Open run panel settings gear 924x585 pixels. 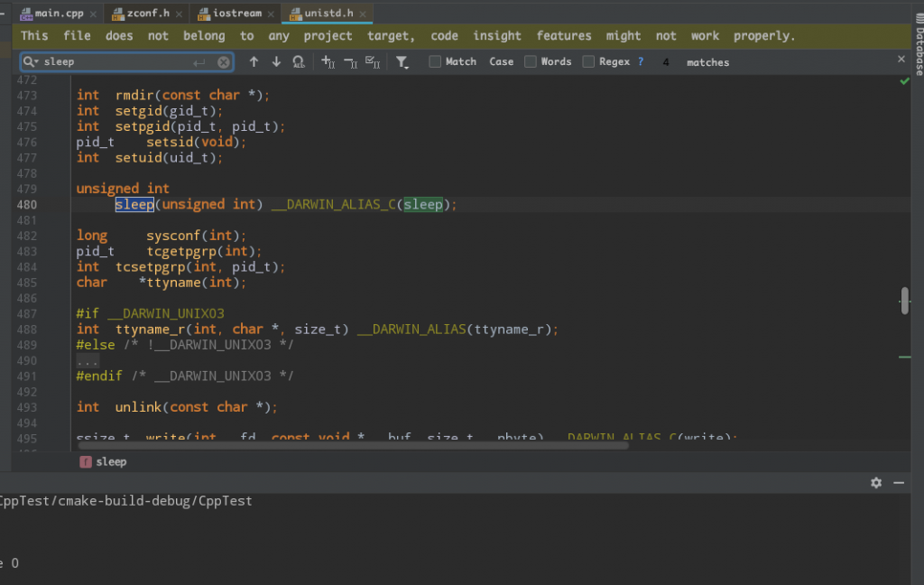point(876,483)
